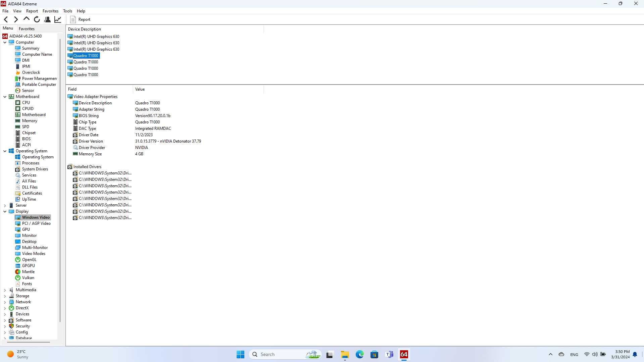The height and width of the screenshot is (362, 644).
Task: Expand the Server tree node
Action: pyautogui.click(x=5, y=205)
